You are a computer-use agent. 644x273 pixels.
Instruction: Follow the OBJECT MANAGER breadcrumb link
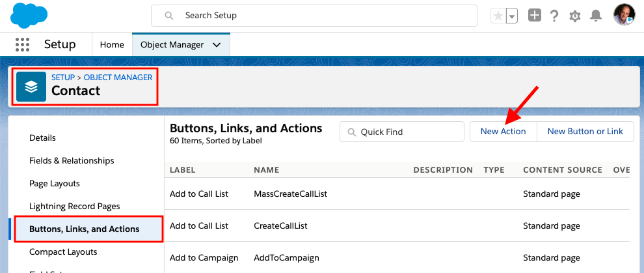pyautogui.click(x=118, y=78)
